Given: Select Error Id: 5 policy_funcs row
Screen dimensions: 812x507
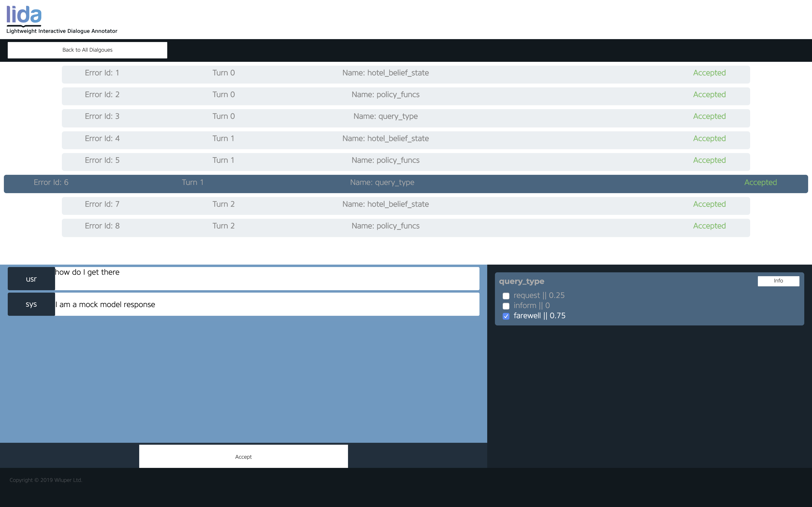Looking at the screenshot, I should (x=405, y=162).
